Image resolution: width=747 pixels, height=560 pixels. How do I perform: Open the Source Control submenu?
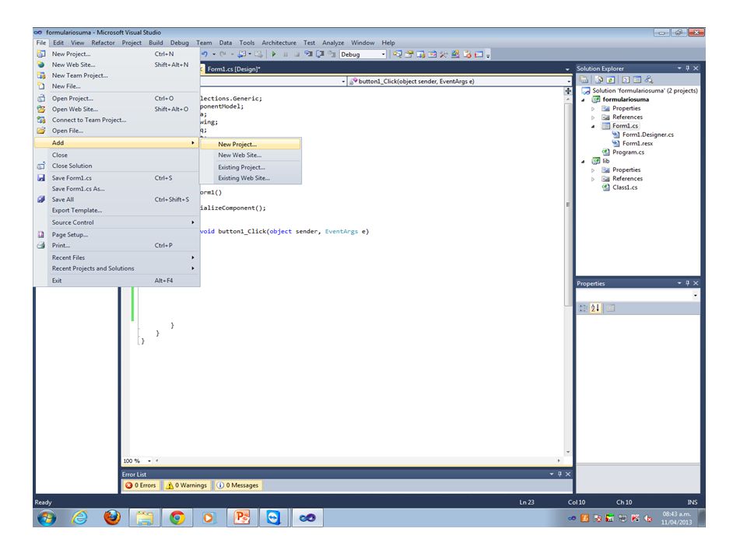116,222
